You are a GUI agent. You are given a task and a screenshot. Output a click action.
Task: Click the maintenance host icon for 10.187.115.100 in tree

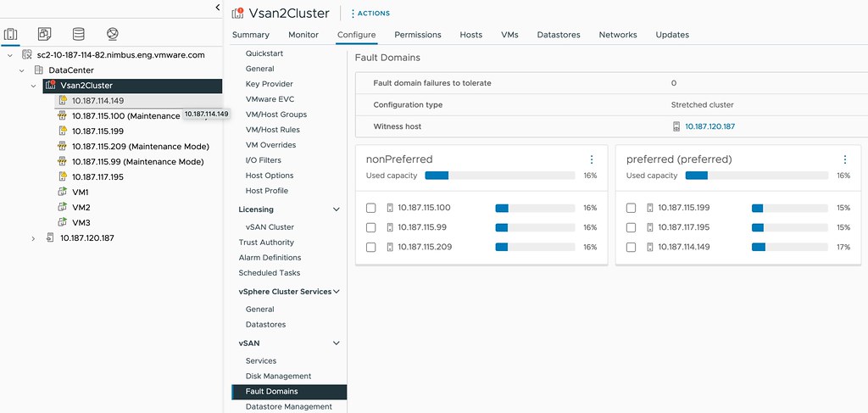[63, 115]
